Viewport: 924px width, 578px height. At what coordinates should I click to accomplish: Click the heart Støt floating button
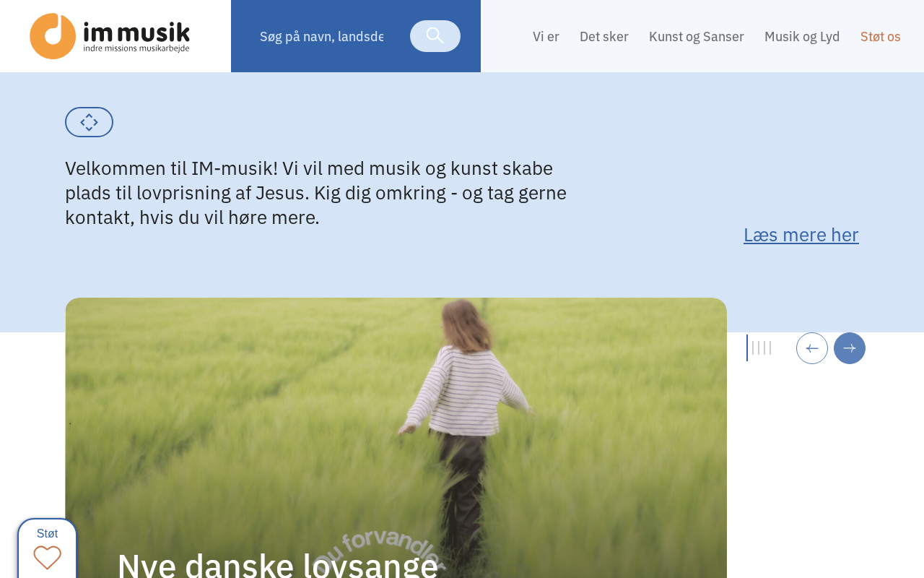[x=47, y=548]
